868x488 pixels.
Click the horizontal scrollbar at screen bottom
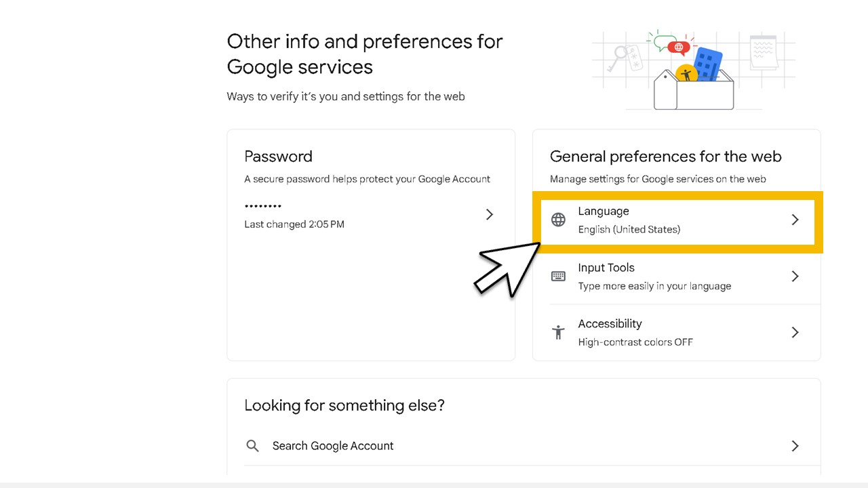click(x=434, y=484)
